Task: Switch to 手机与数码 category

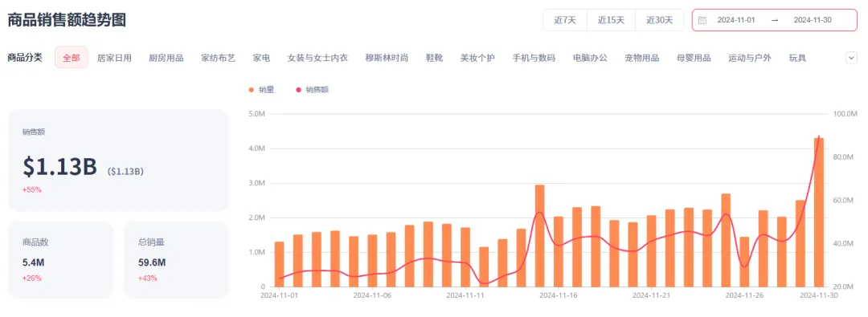Action: tap(534, 58)
